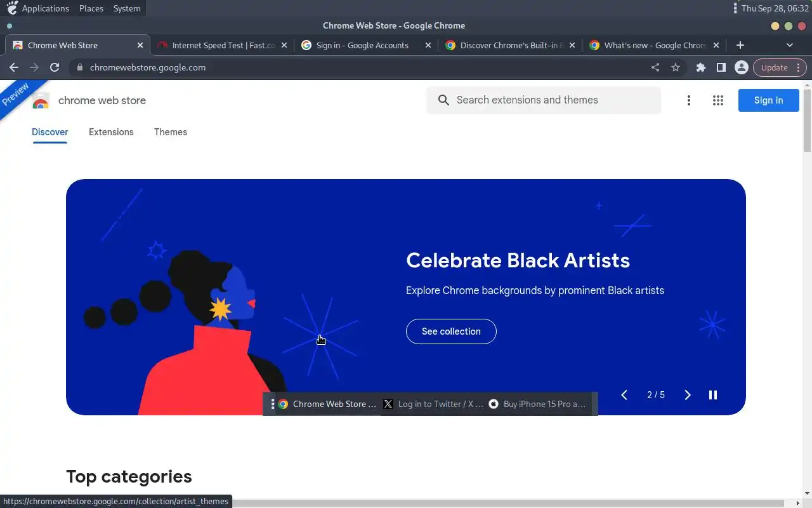Select Log in to Twitter / X taskbar window
Image resolution: width=812 pixels, height=508 pixels.
(434, 404)
